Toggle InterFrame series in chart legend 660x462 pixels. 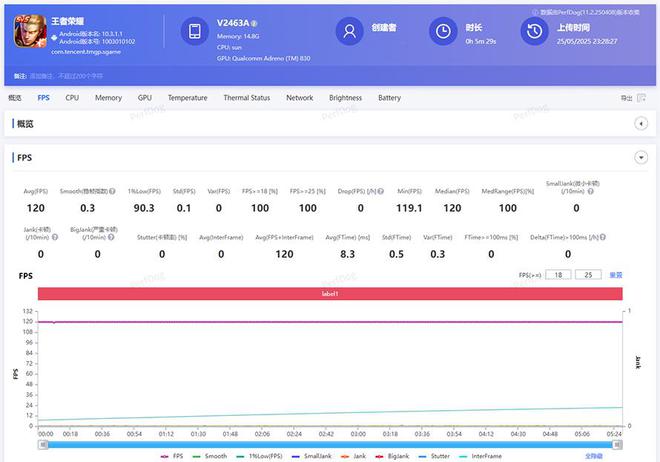pyautogui.click(x=480, y=456)
